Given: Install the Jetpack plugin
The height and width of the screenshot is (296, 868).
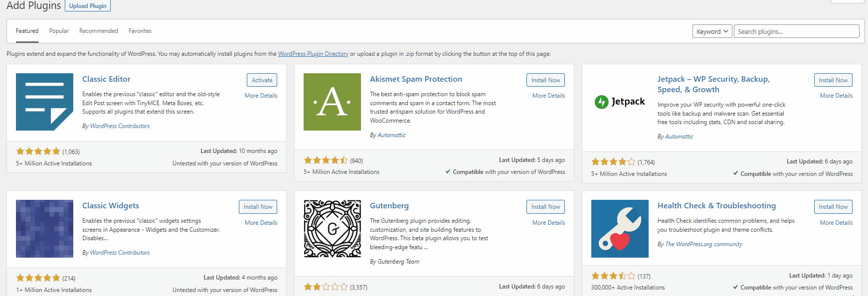Looking at the screenshot, I should point(833,80).
